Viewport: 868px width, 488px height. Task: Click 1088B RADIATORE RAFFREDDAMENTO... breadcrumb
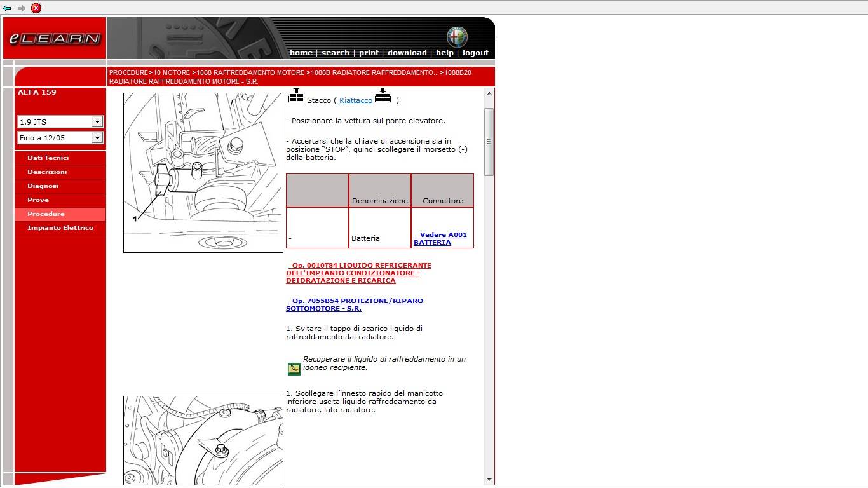tap(375, 73)
